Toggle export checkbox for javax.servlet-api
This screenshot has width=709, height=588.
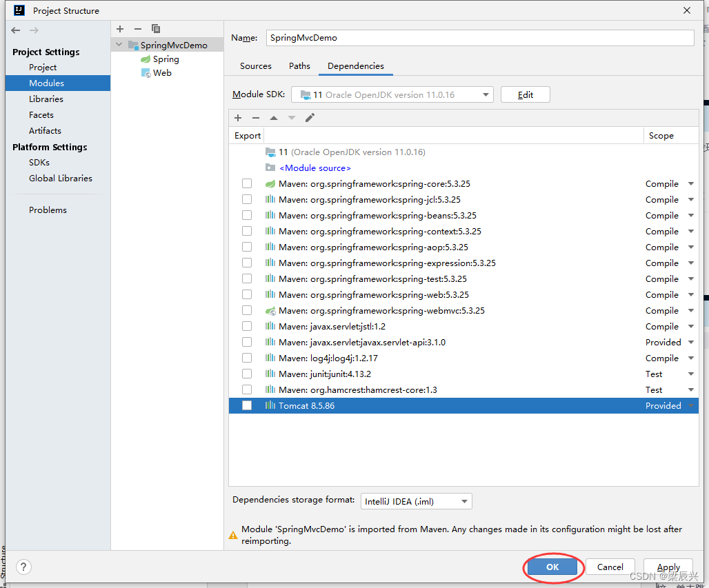click(247, 342)
